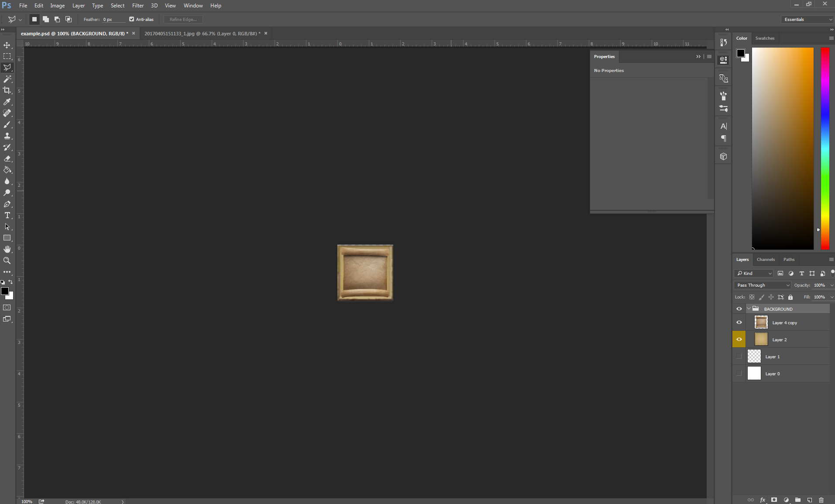The width and height of the screenshot is (835, 504).
Task: Open the tool preset picker arrow
Action: click(x=20, y=20)
